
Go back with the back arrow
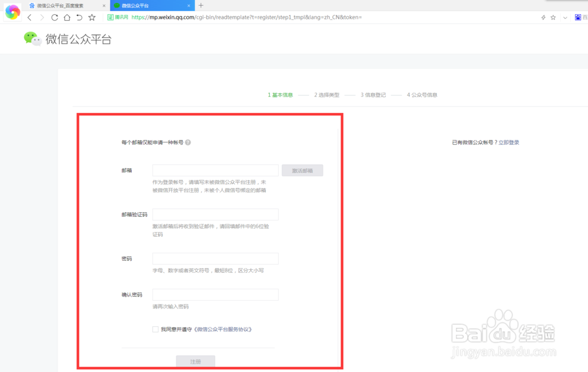pyautogui.click(x=29, y=17)
